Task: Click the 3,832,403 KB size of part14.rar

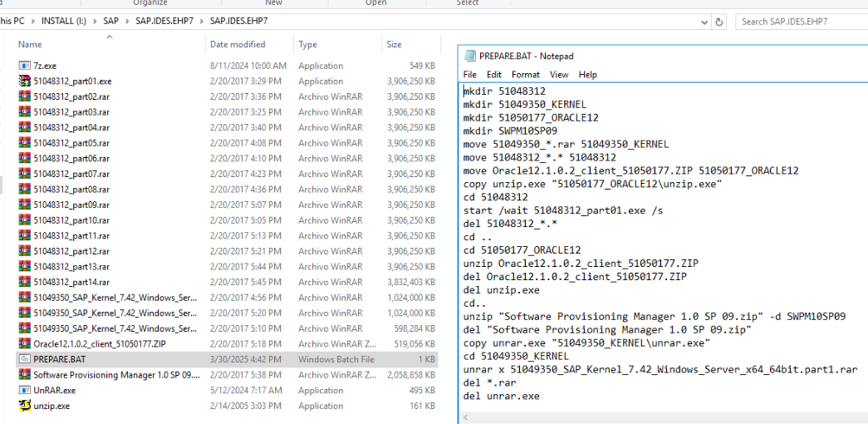Action: (x=411, y=282)
